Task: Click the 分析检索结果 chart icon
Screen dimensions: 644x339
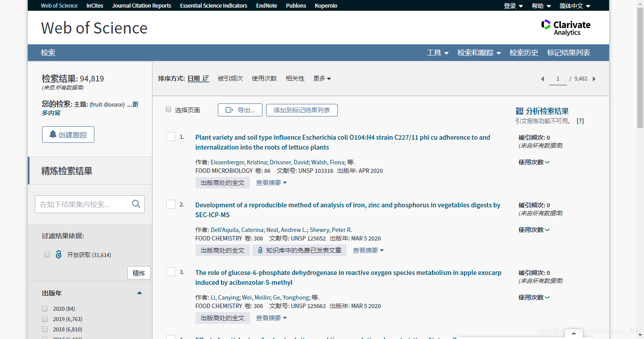Action: click(519, 111)
